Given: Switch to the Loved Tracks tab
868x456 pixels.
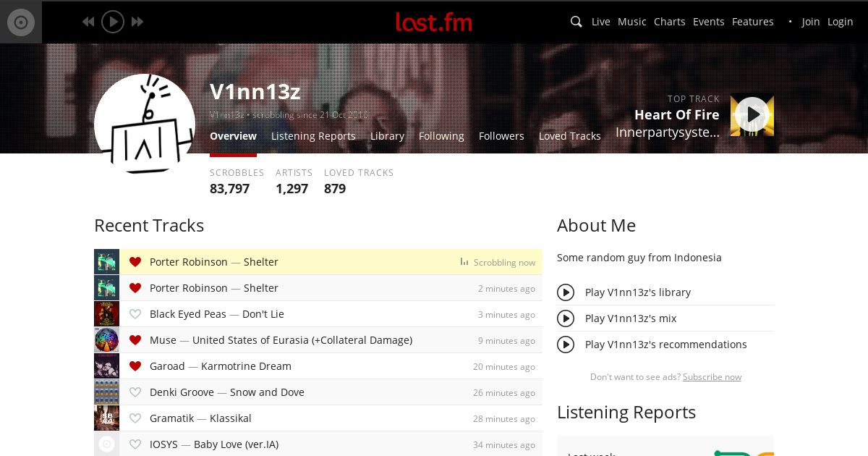Looking at the screenshot, I should point(570,136).
